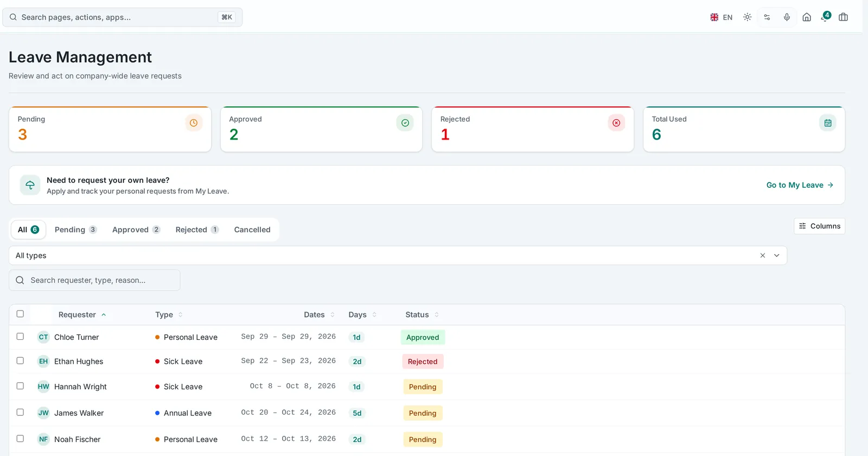The width and height of the screenshot is (868, 456).
Task: Open the Columns button
Action: click(x=819, y=226)
